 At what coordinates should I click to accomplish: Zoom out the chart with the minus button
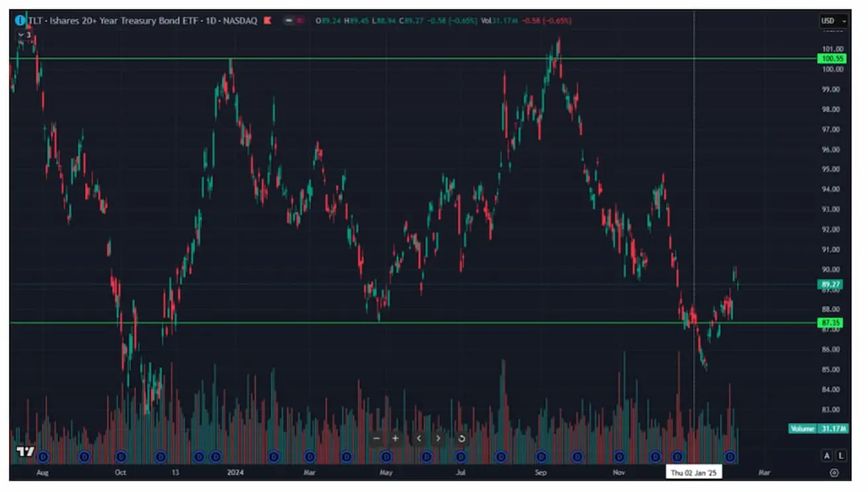tap(376, 438)
